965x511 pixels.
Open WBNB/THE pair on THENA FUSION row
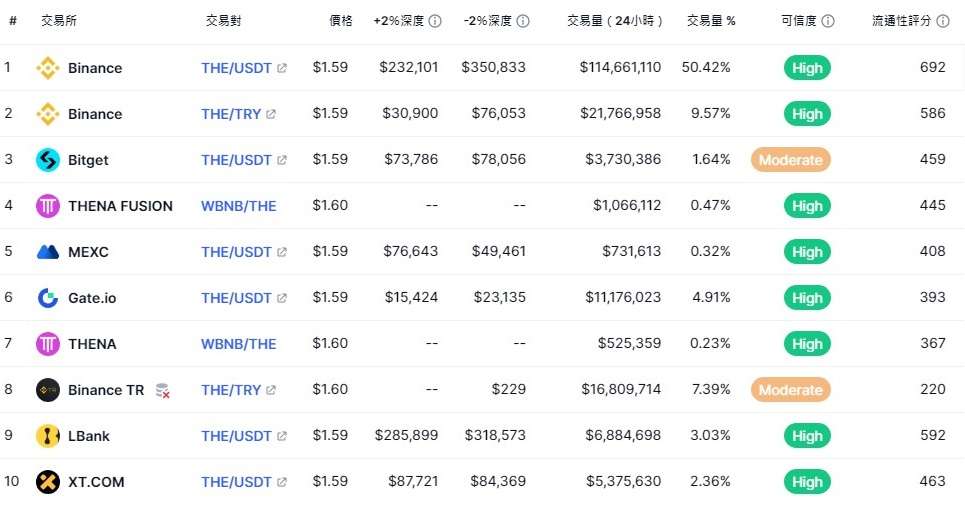[239, 206]
